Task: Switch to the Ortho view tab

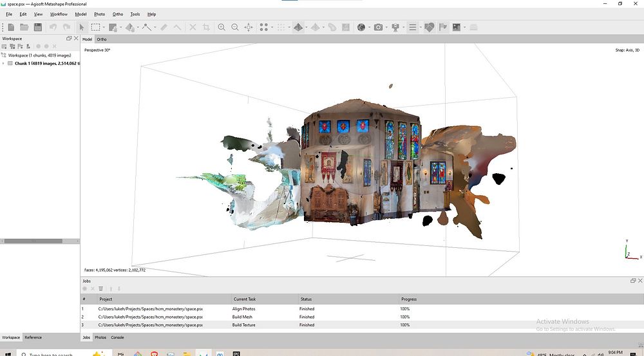Action: [x=102, y=39]
